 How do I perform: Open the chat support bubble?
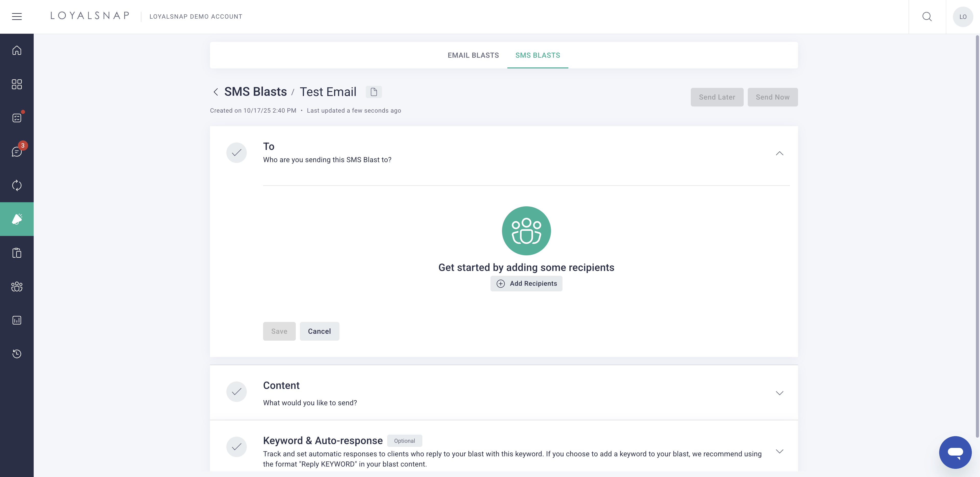click(x=955, y=452)
